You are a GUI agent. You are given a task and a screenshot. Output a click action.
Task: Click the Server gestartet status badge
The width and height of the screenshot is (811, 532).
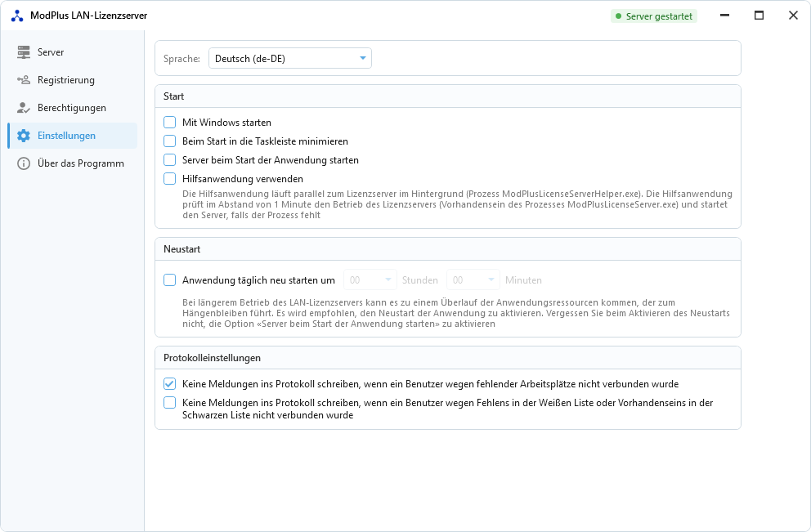click(654, 16)
